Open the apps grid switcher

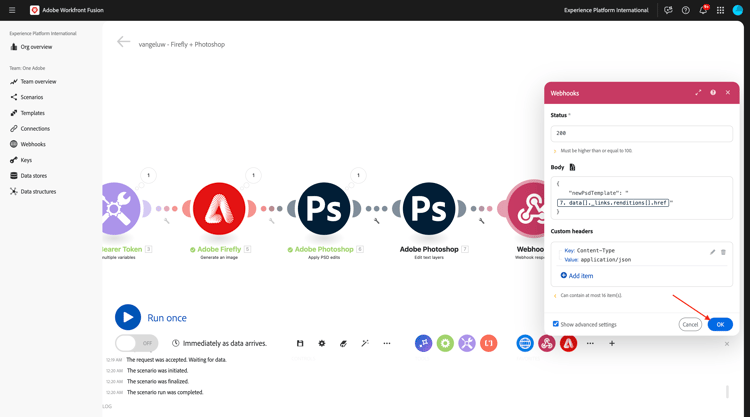720,10
